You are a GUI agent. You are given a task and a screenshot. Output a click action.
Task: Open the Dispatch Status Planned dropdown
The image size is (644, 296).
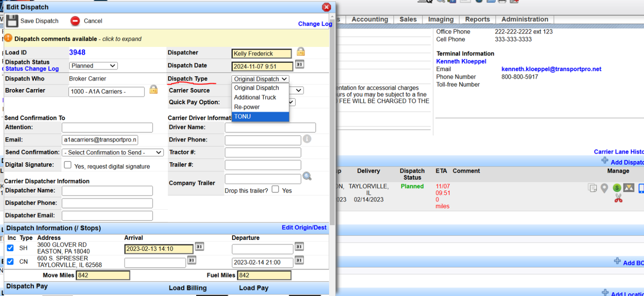(93, 66)
